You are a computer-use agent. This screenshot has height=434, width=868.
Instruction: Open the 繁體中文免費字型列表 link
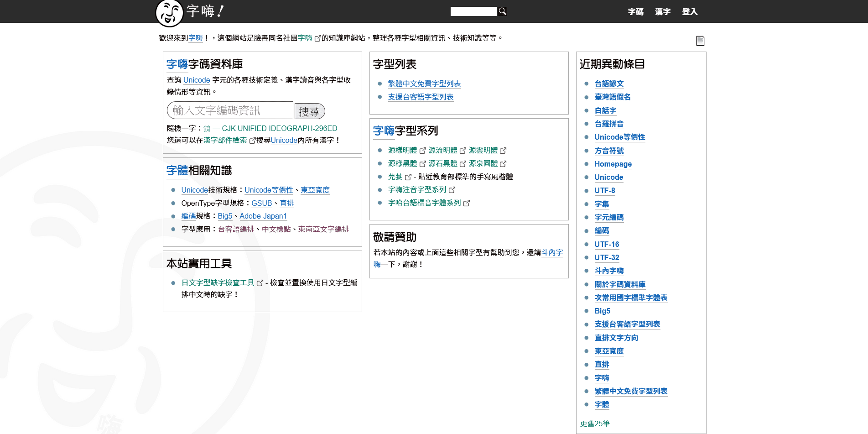(x=424, y=84)
